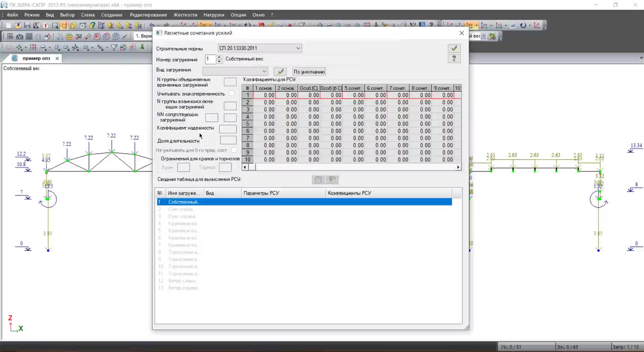Open the Файл menu

12,15
